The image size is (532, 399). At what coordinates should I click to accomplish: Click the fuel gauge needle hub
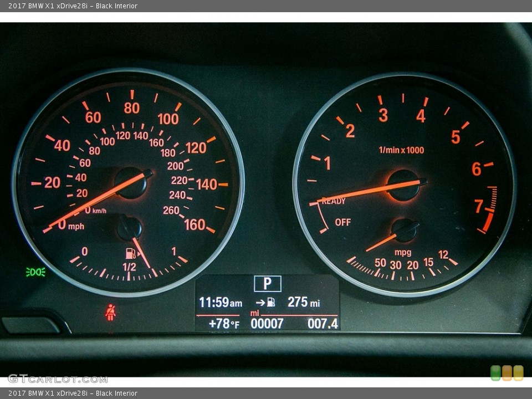[x=129, y=228]
